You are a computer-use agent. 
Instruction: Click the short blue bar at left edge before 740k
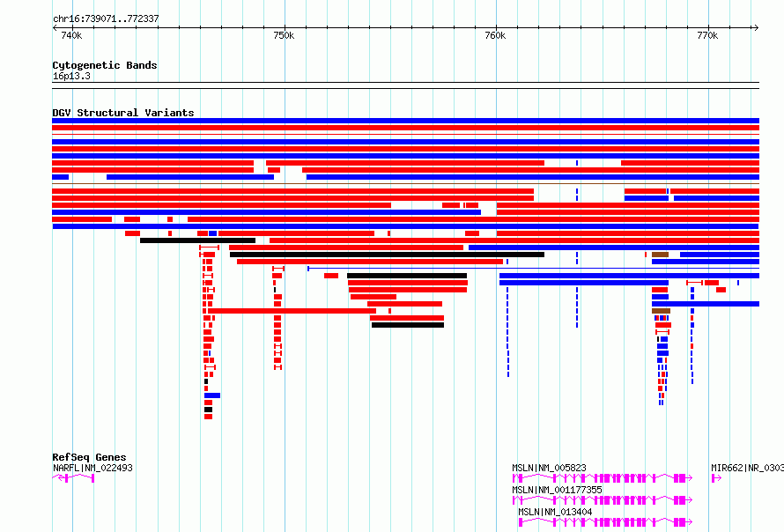60,177
